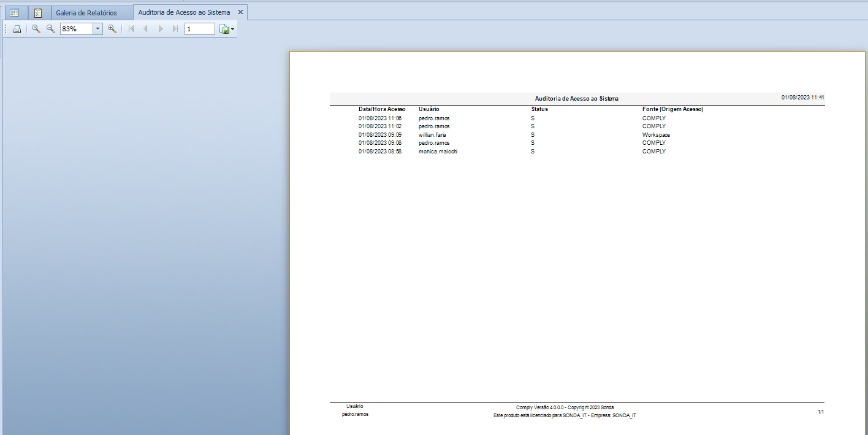Click the Fonte (Origem Acesso) column header

click(x=672, y=109)
